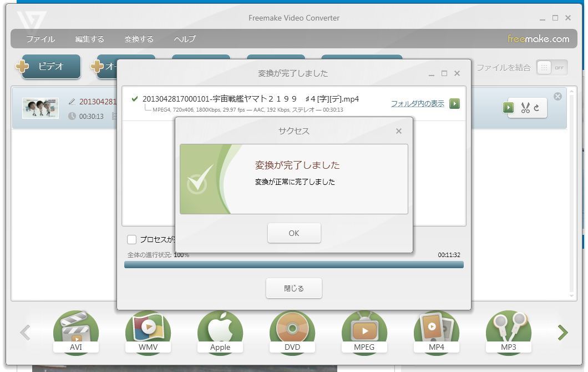Click the plus icon on the オーディオ button
Viewport: 588px width, 372px height.
click(97, 67)
